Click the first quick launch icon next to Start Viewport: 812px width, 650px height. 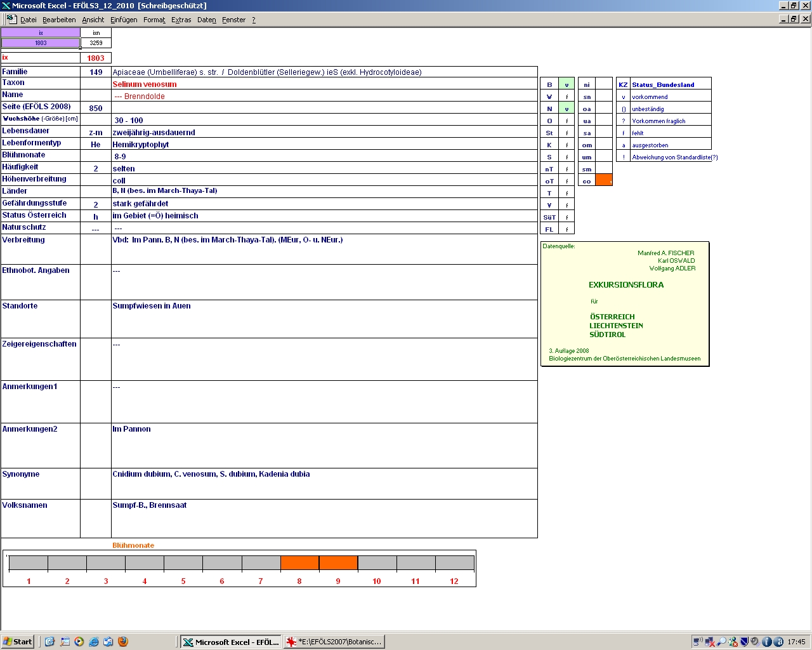[x=50, y=642]
